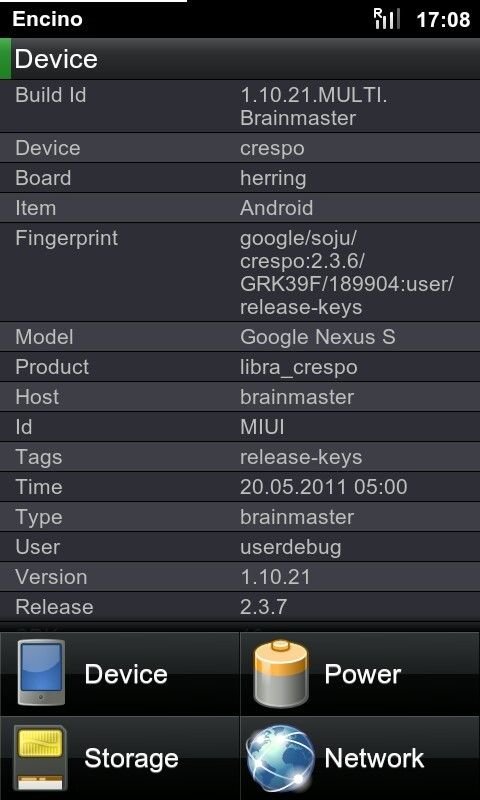Select the Board herring row

(240, 178)
